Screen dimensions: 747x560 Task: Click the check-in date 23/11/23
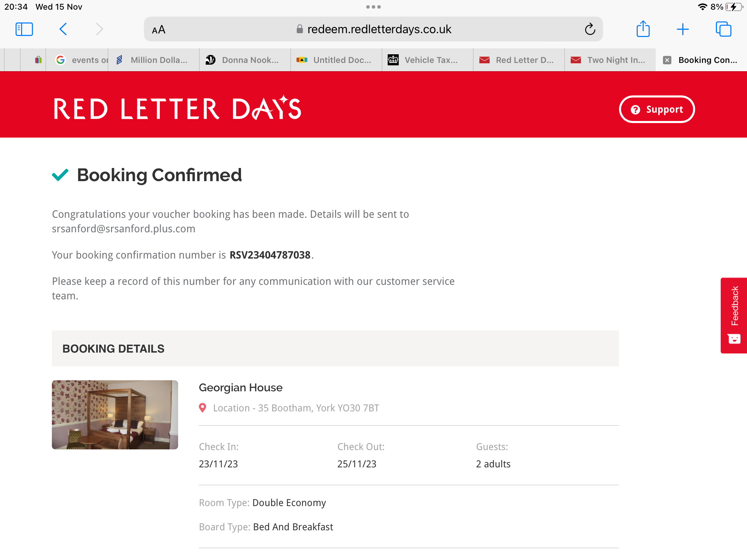point(218,464)
